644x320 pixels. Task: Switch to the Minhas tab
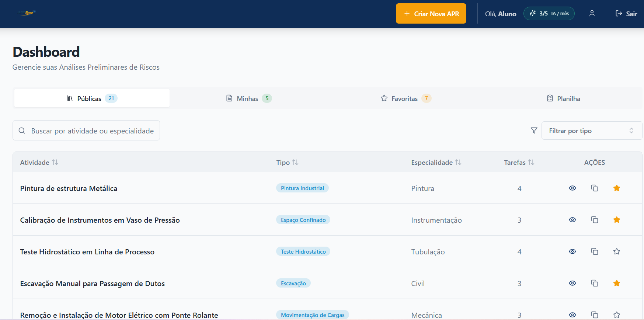click(x=249, y=98)
